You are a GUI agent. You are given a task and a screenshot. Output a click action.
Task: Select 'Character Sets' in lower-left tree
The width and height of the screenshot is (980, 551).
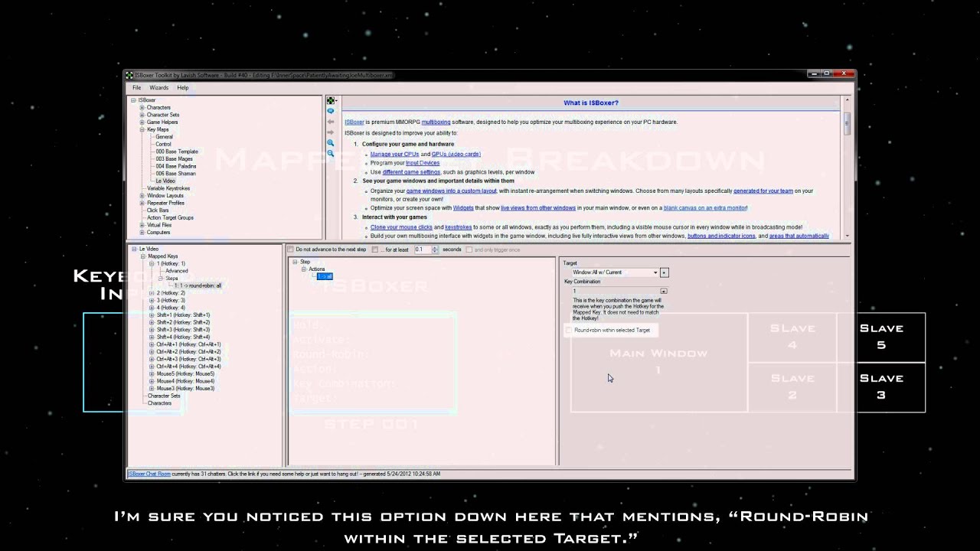click(164, 396)
